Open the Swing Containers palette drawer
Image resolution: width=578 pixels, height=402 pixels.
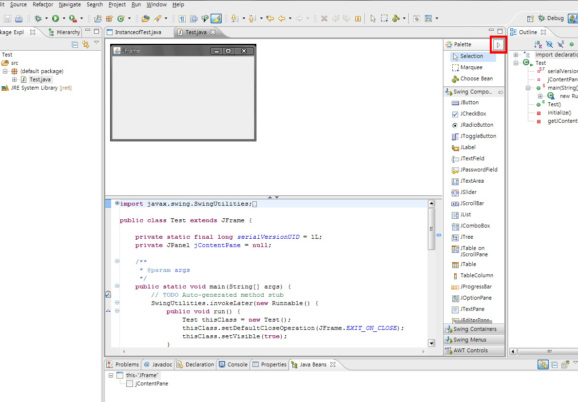tap(474, 329)
